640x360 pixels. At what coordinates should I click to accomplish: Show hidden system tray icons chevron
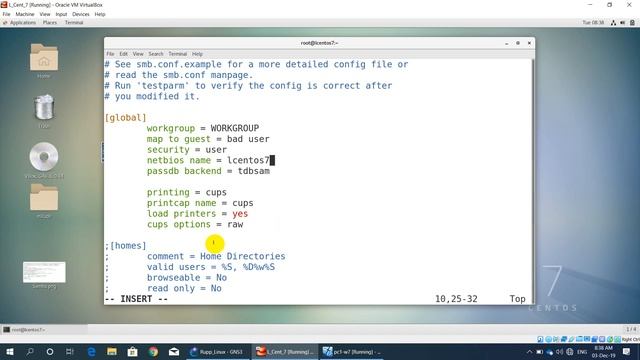click(529, 351)
